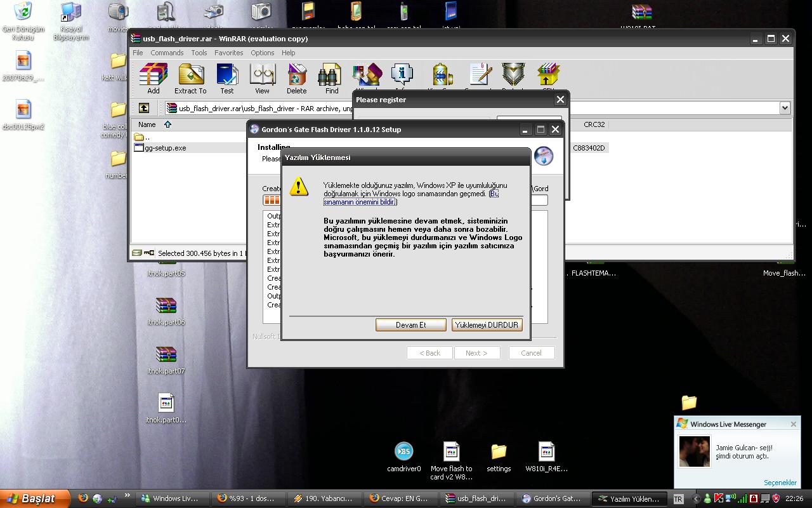Click the SFX icon in WinRAR toolbar

tap(548, 75)
